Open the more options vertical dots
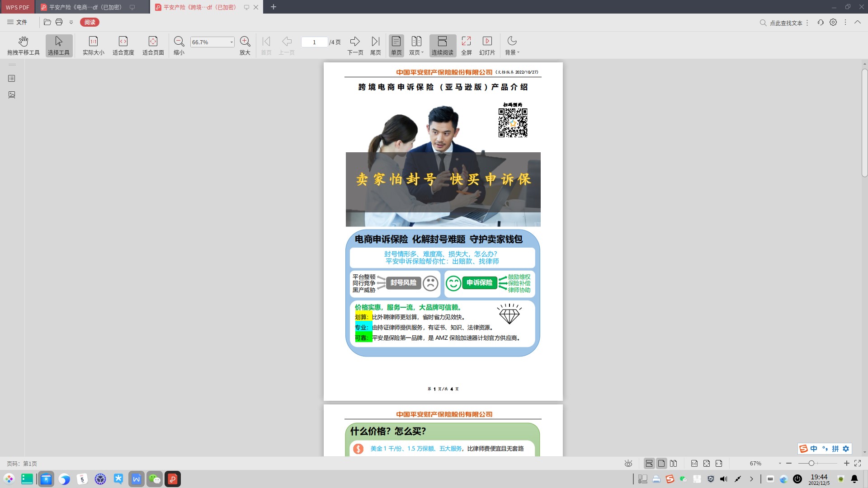 [x=845, y=22]
